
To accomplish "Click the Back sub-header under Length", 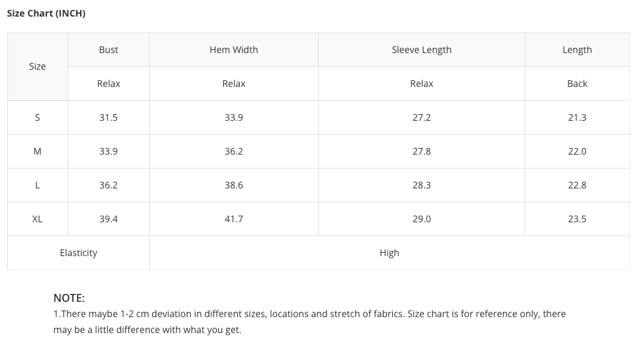I will 577,84.
